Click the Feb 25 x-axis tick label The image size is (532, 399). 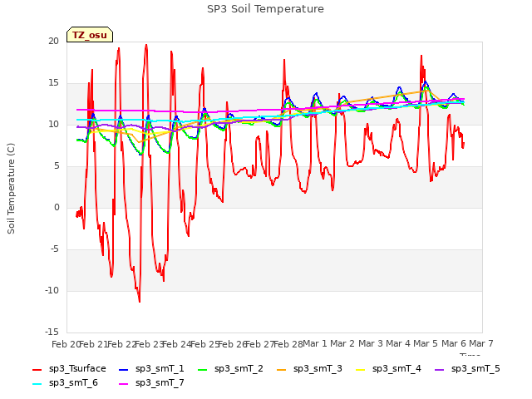(204, 344)
